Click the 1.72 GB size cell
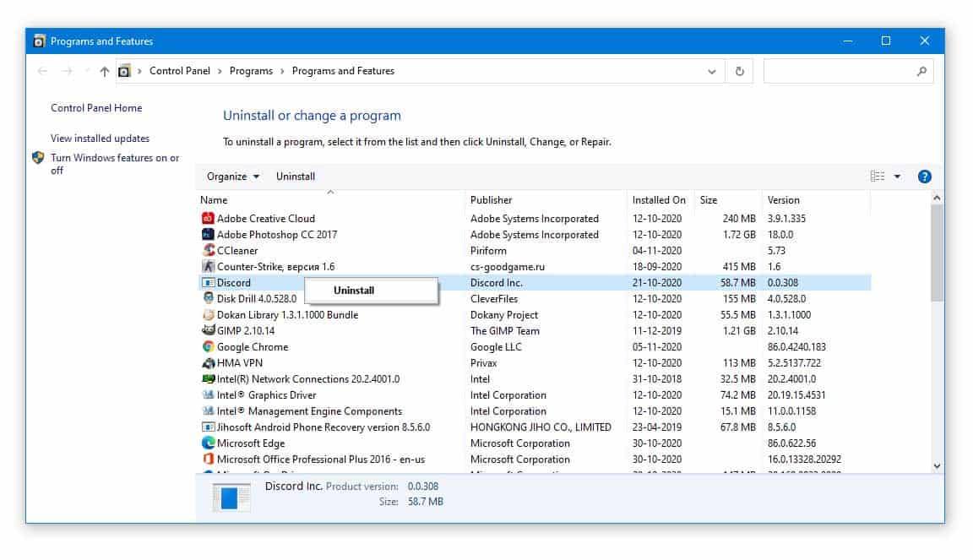This screenshot has height=560, width=973. coord(739,235)
